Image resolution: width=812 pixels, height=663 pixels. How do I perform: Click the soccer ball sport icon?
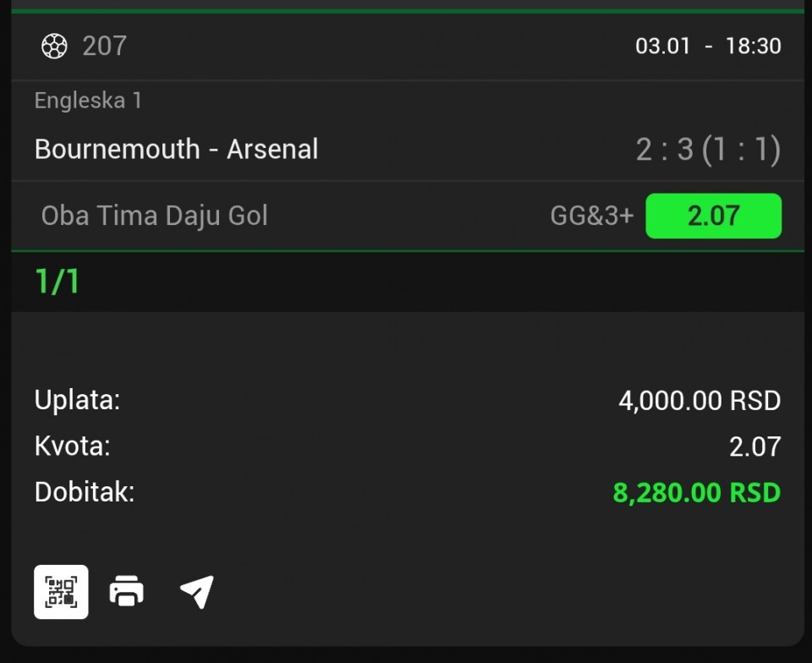[54, 46]
